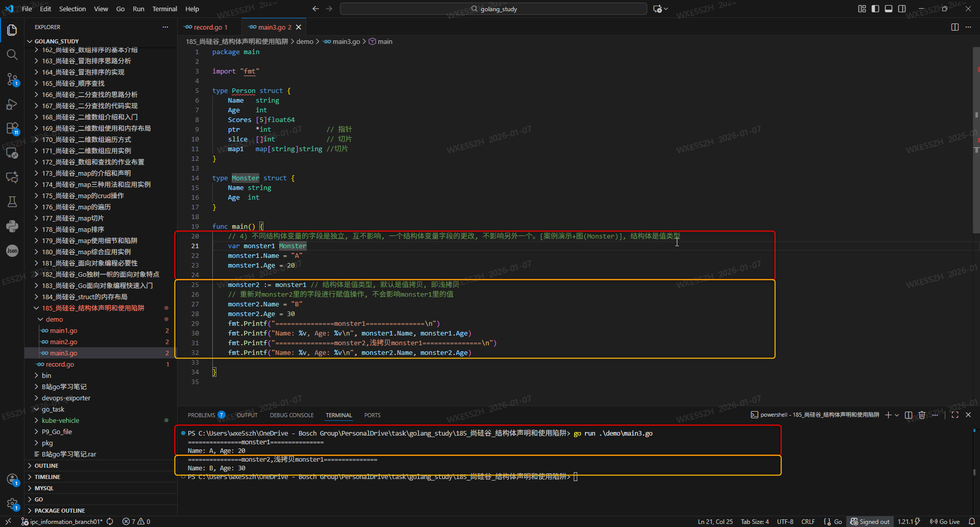Image resolution: width=980 pixels, height=527 pixels.
Task: Open the new terminal launch profile dropdown
Action: pyautogui.click(x=897, y=415)
